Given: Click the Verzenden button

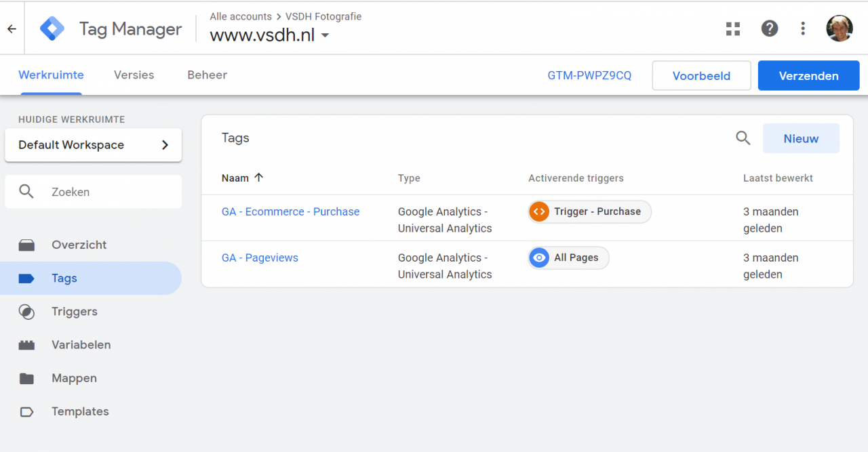Looking at the screenshot, I should 808,76.
